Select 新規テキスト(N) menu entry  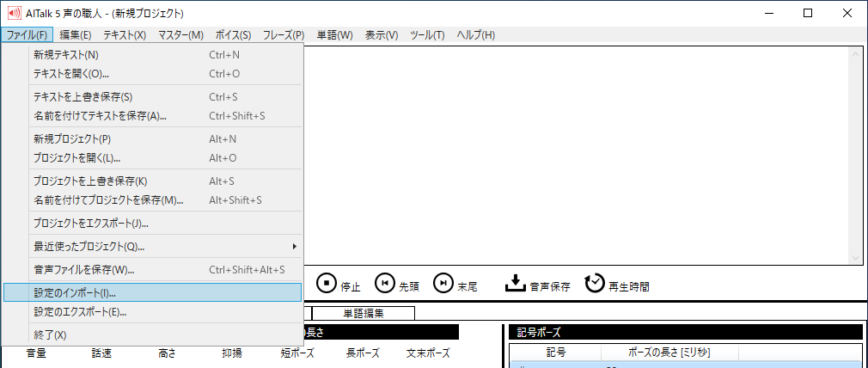pyautogui.click(x=152, y=55)
